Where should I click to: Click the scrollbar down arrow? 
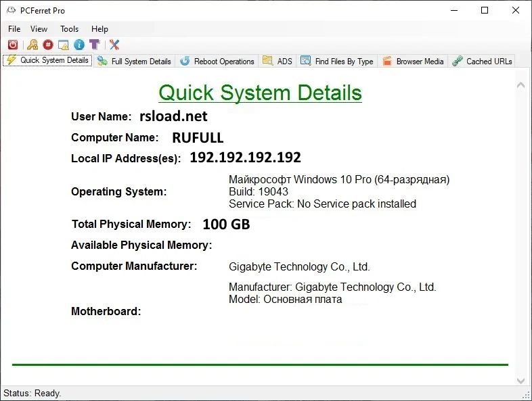(x=520, y=380)
